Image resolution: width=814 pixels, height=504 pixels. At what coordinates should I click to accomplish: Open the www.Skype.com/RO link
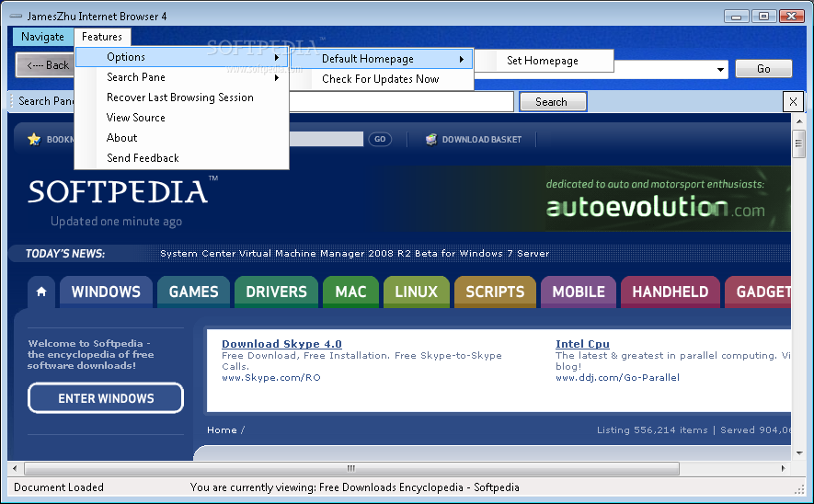(x=271, y=377)
